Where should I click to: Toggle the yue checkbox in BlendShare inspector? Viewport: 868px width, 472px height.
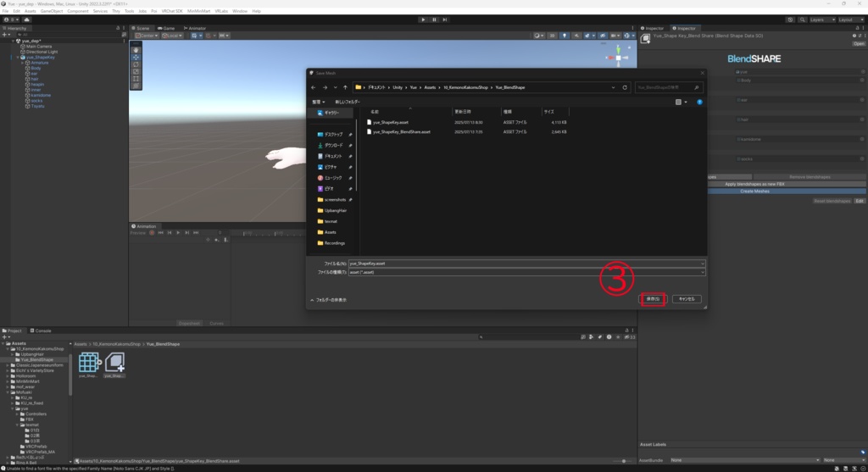click(738, 72)
